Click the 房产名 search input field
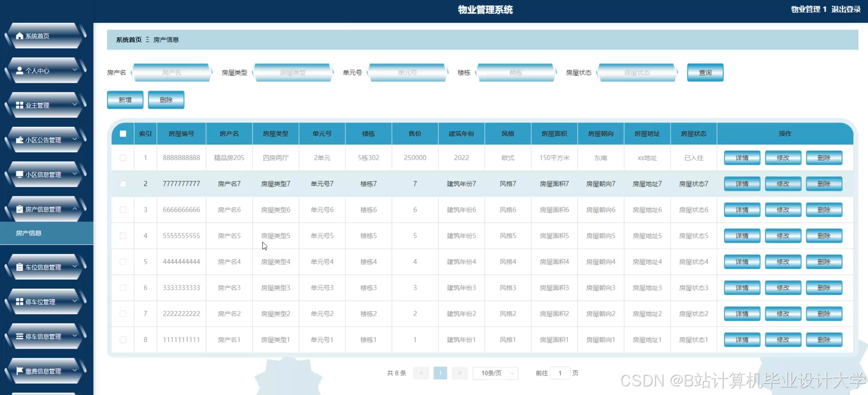 (x=172, y=73)
